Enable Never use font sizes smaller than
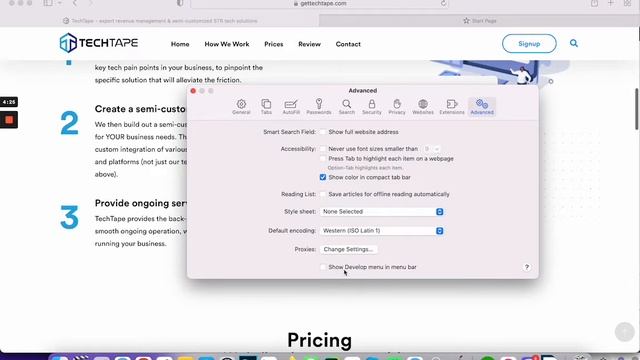Viewport: 640px width, 360px height. pyautogui.click(x=323, y=149)
